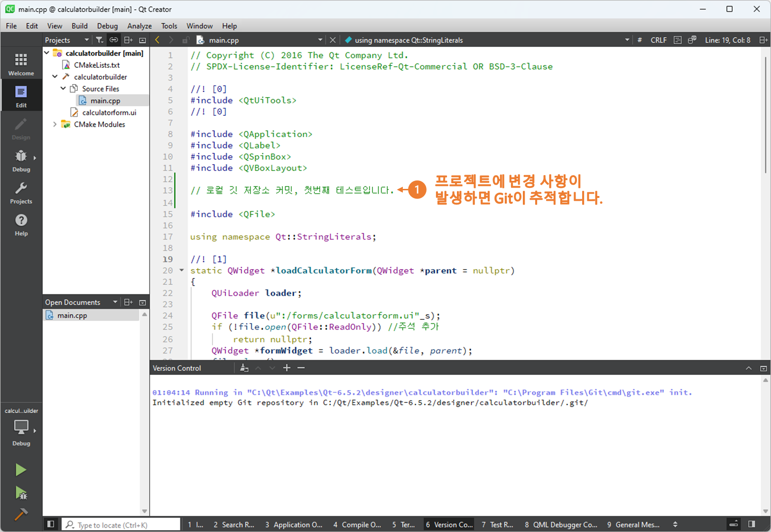Open the Projects mode wrench icon
The width and height of the screenshot is (771, 532).
click(x=21, y=192)
